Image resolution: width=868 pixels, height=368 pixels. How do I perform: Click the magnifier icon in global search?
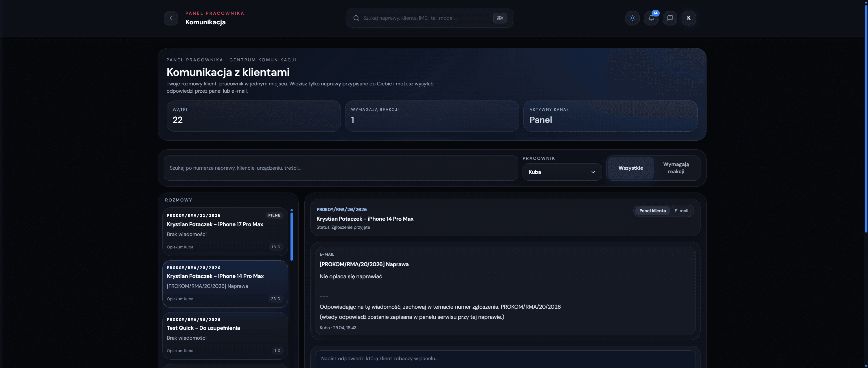click(x=356, y=18)
